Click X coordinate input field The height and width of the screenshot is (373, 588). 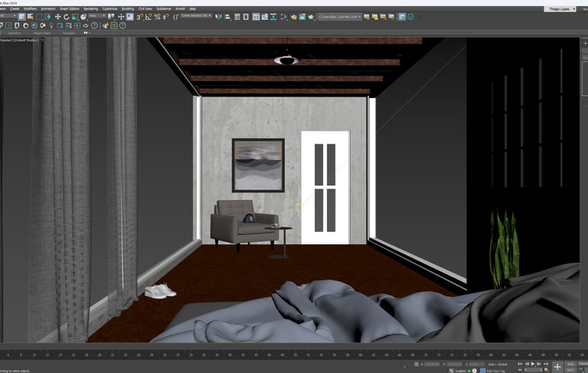pyautogui.click(x=432, y=364)
